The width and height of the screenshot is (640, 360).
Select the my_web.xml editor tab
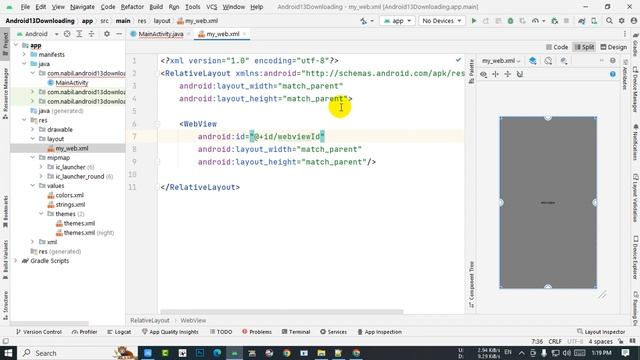pyautogui.click(x=223, y=34)
